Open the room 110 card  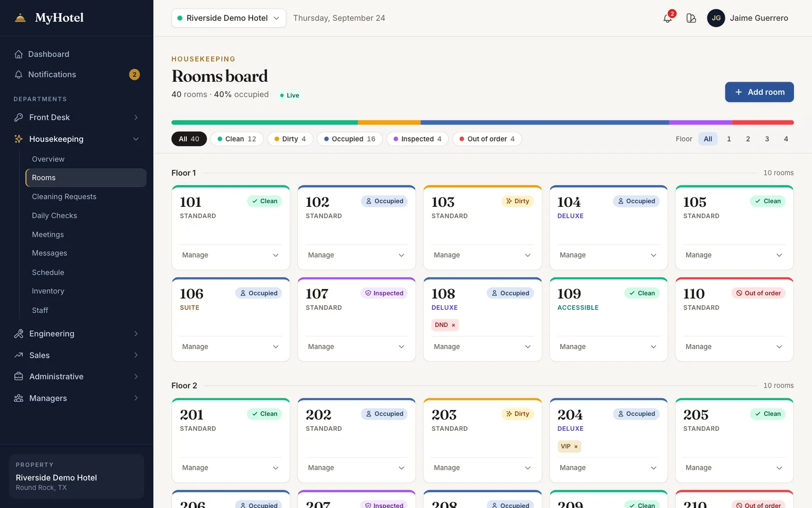[x=734, y=320]
